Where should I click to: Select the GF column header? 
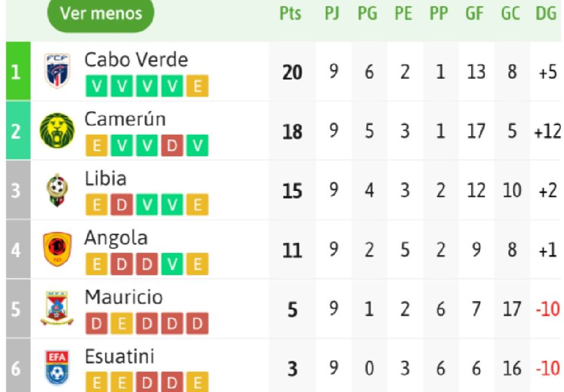(474, 14)
